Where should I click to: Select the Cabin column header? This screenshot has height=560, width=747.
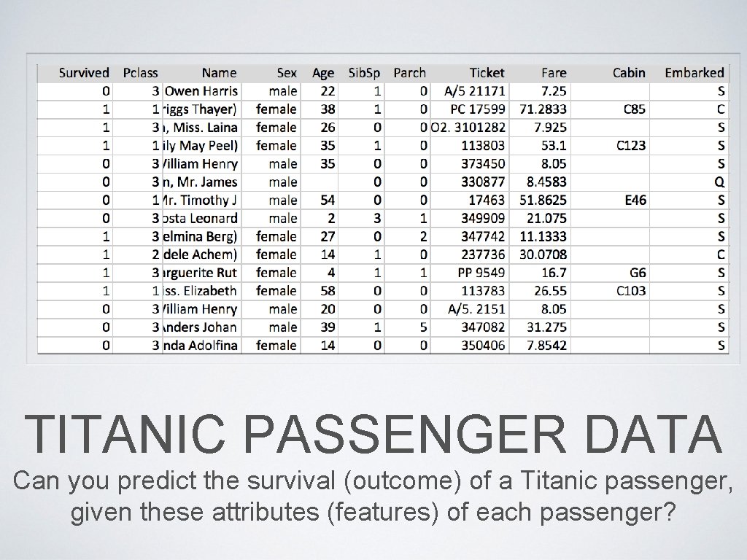(629, 73)
